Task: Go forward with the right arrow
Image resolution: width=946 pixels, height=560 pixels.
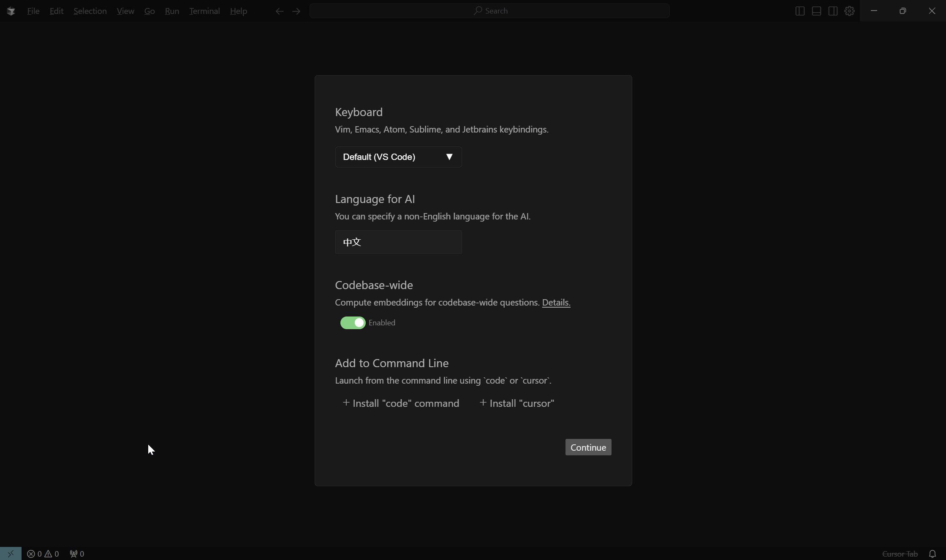Action: 296,11
